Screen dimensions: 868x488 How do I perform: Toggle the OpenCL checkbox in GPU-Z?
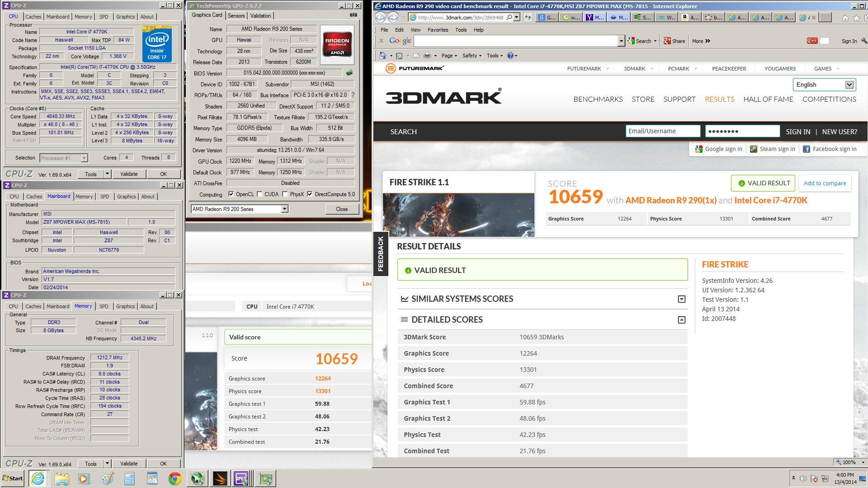pos(231,194)
